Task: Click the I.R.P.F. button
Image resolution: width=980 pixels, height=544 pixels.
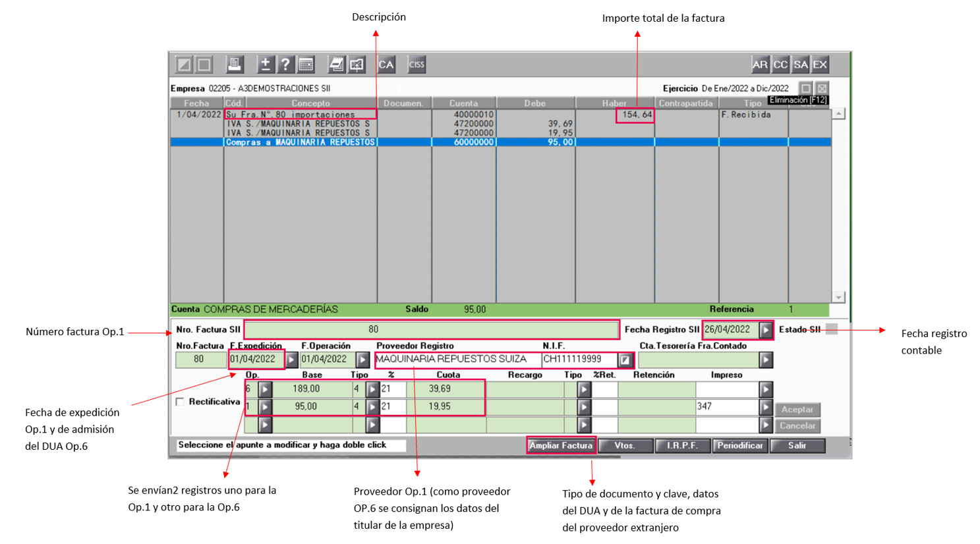Action: coord(683,446)
